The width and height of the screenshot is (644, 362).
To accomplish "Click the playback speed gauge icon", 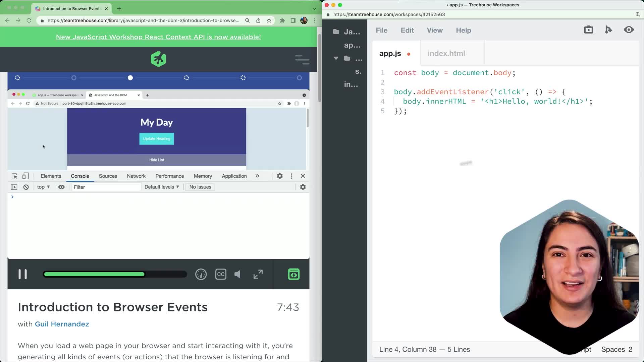I will point(201,274).
